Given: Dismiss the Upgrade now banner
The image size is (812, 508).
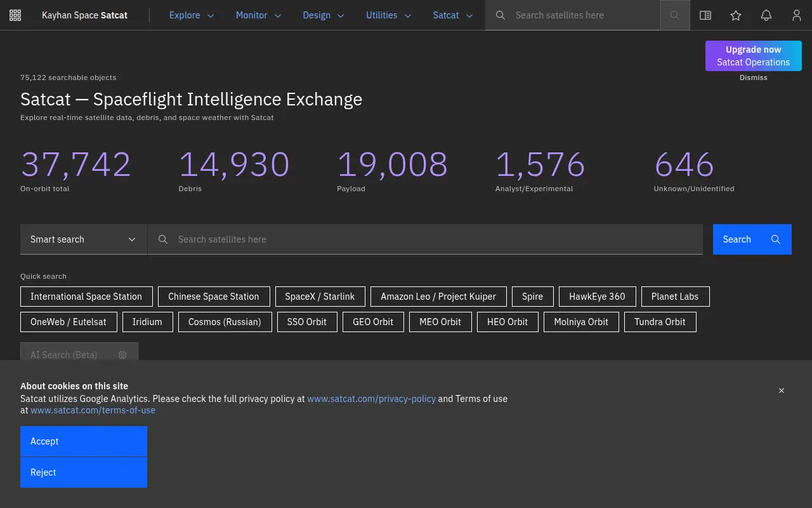Looking at the screenshot, I should 754,77.
